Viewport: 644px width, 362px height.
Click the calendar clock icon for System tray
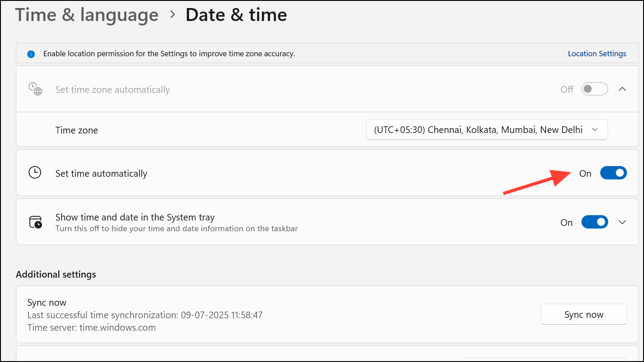35,222
